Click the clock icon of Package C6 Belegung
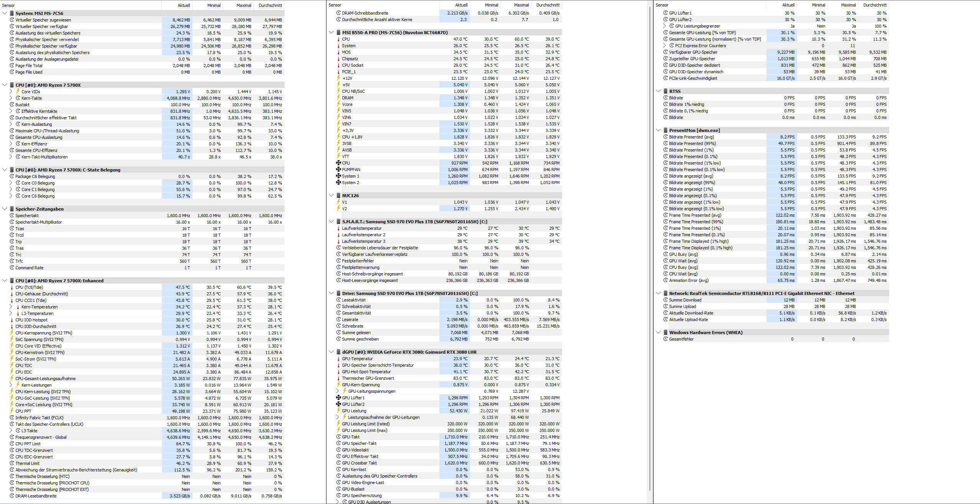Screen dimensions: 980x504 click(x=12, y=176)
